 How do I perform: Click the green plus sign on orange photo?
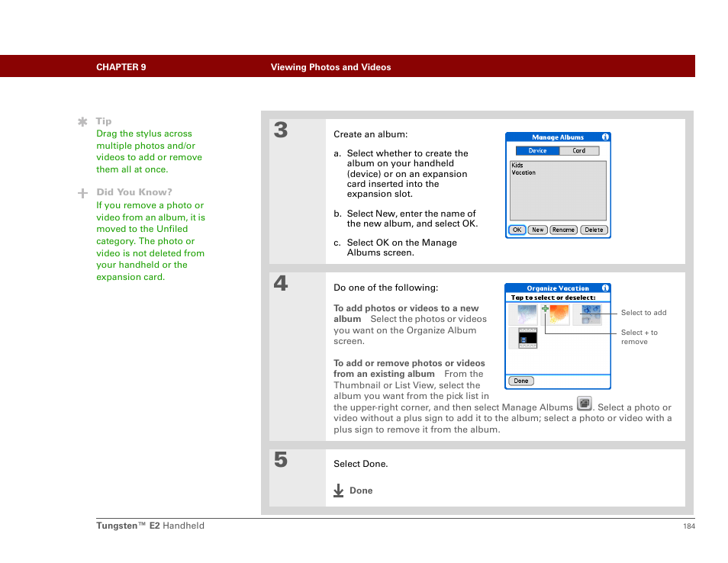[545, 309]
